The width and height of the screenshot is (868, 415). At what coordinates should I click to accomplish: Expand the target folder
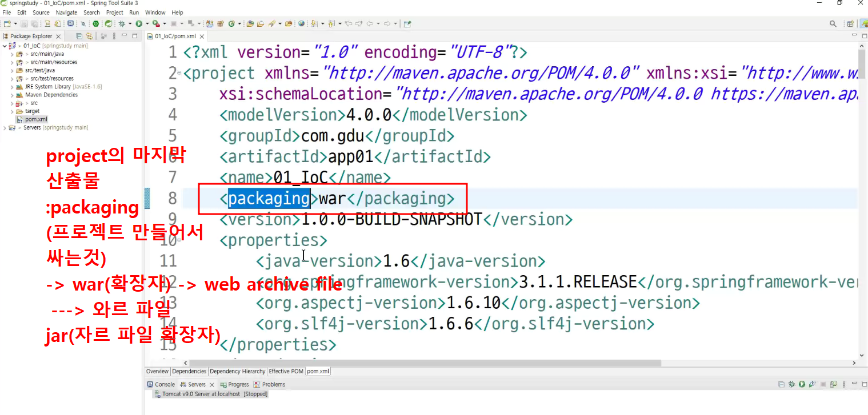click(x=12, y=111)
